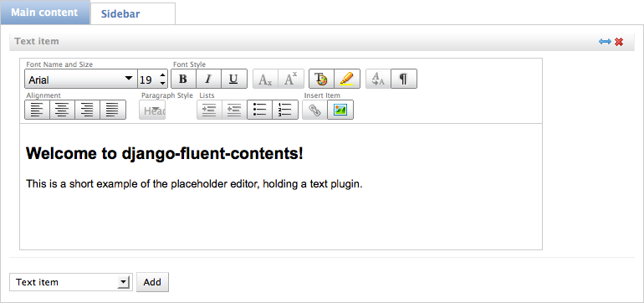Image resolution: width=644 pixels, height=303 pixels.
Task: Open the Arial font name dropdown
Action: (81, 79)
